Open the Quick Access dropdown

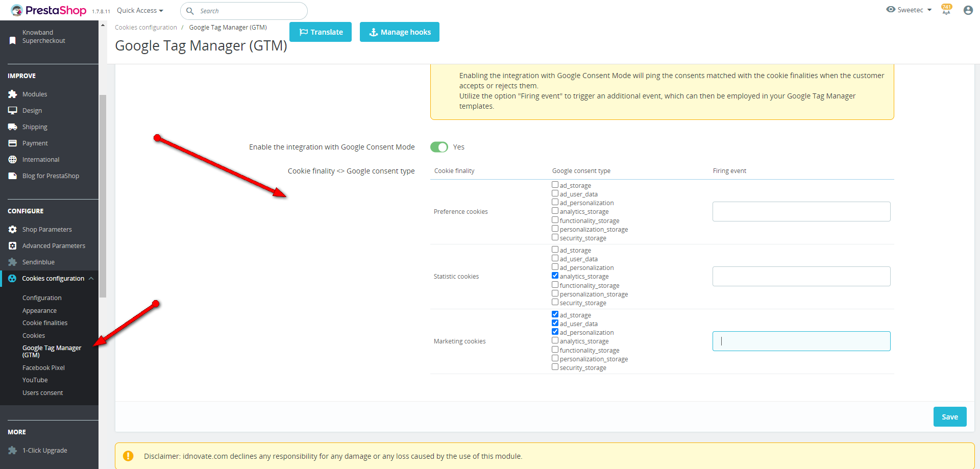140,10
